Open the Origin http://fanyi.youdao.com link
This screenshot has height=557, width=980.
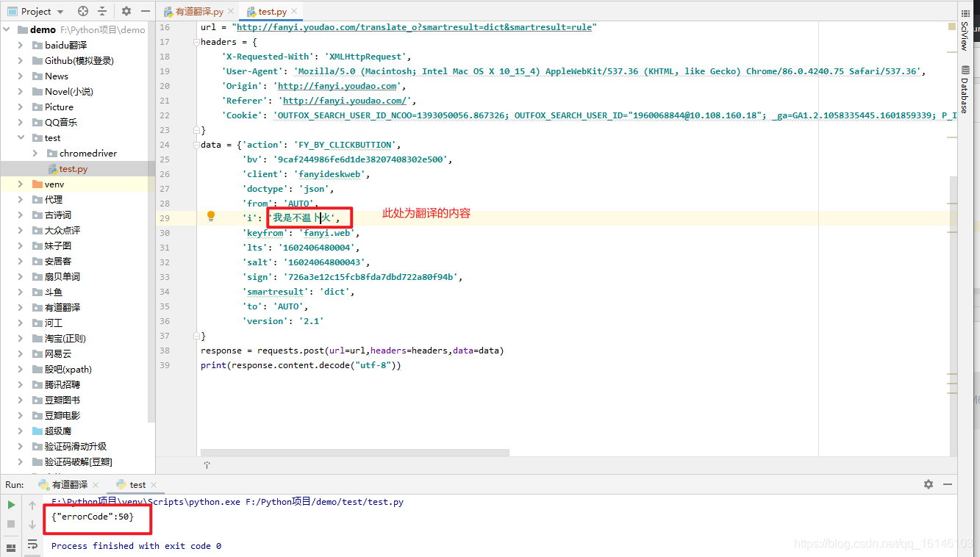click(337, 86)
